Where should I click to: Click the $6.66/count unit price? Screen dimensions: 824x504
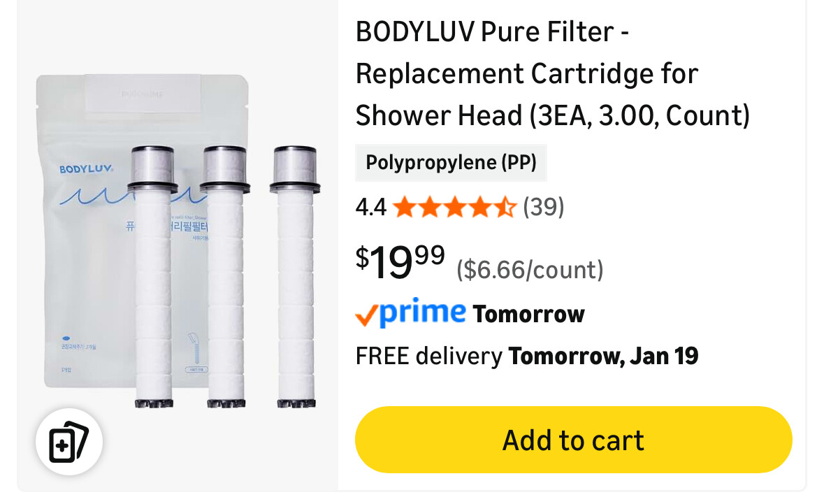(530, 270)
